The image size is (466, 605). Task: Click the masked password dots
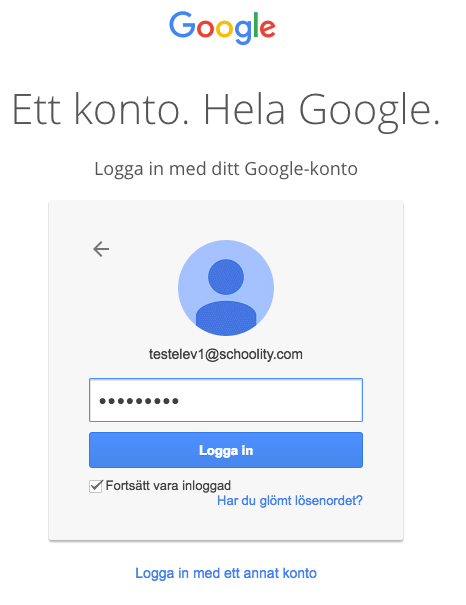pos(139,401)
